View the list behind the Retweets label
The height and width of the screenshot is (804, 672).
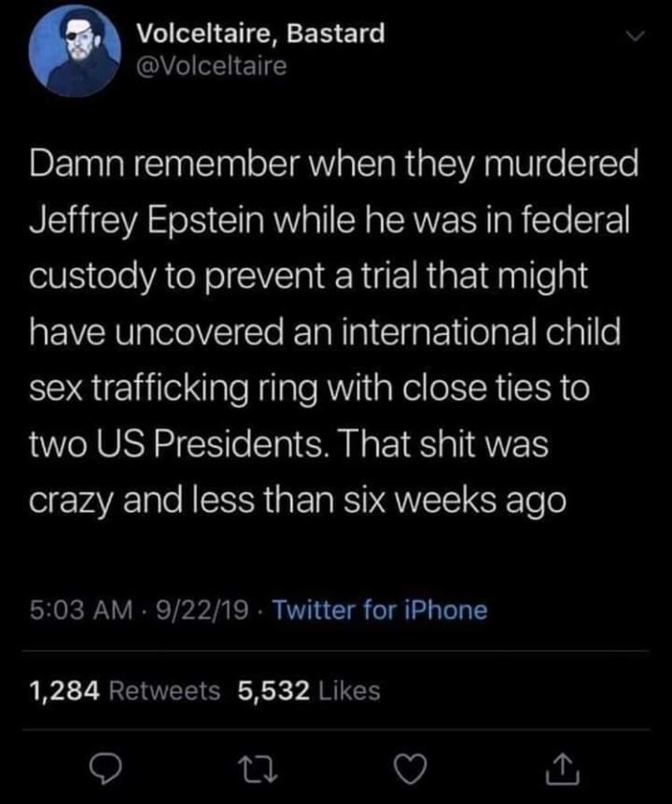click(x=163, y=691)
